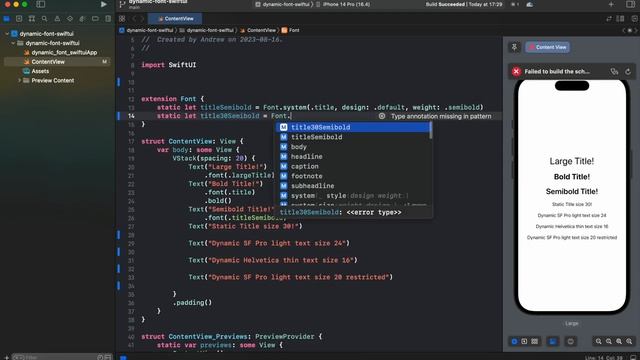Screen dimensions: 640x360
Task: Click the related items grid icon
Action: [122, 19]
